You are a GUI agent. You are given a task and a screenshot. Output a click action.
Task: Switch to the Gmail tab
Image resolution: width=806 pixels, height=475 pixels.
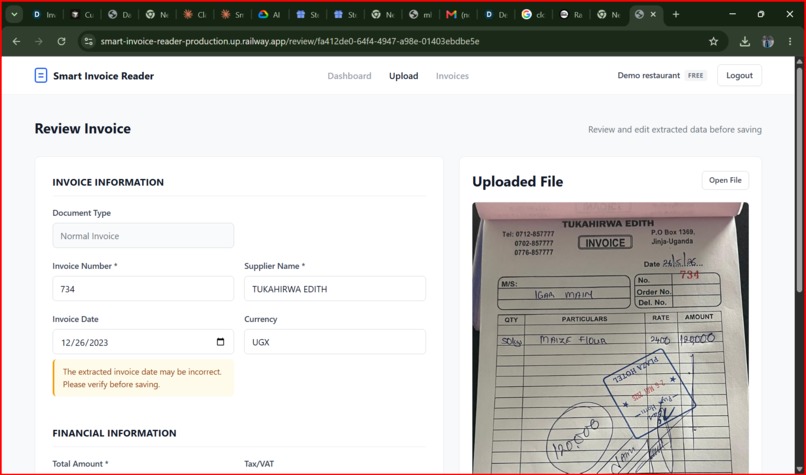(457, 14)
